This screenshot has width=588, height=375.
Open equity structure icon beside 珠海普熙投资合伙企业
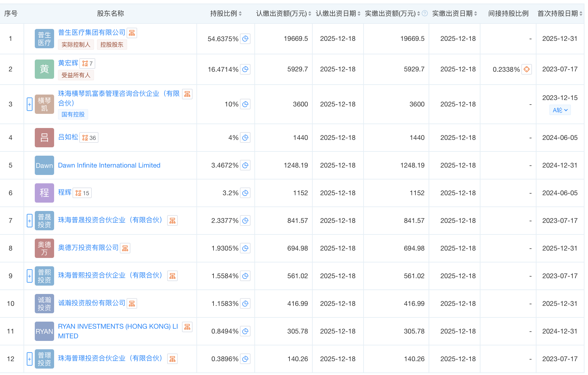173,276
